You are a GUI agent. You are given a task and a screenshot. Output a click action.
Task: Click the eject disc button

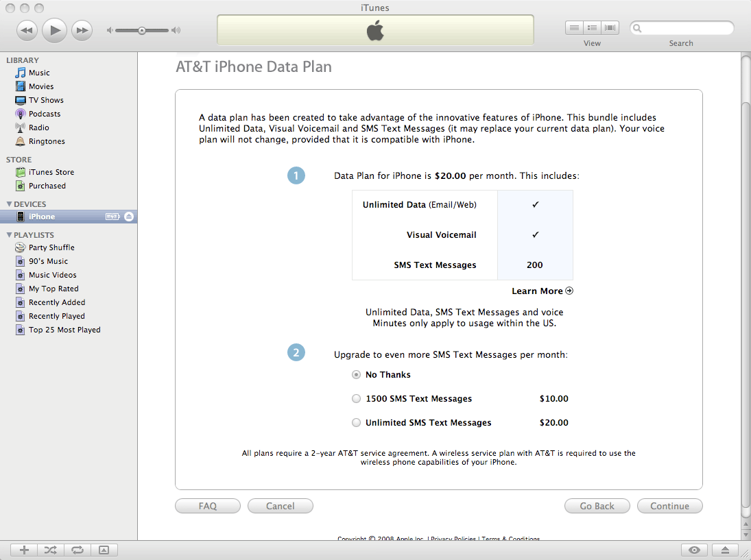[x=725, y=550]
